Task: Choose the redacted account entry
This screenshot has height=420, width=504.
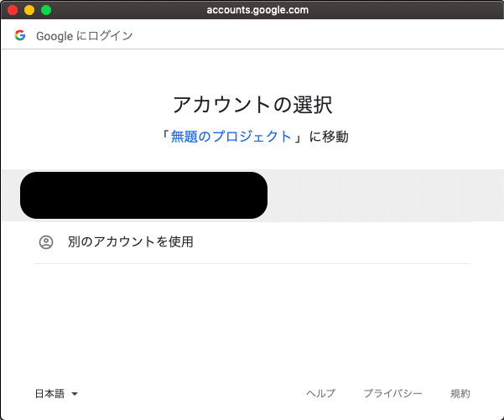Action: [x=143, y=195]
